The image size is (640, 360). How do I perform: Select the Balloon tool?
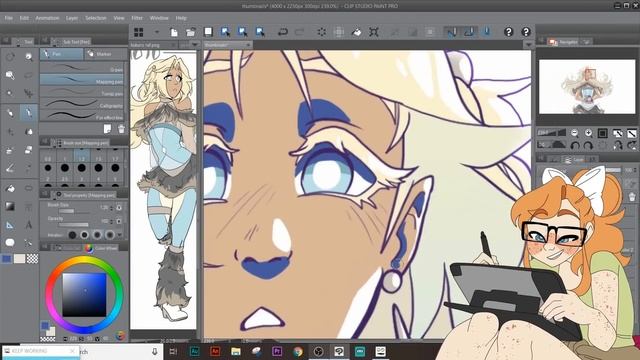pyautogui.click(x=10, y=242)
